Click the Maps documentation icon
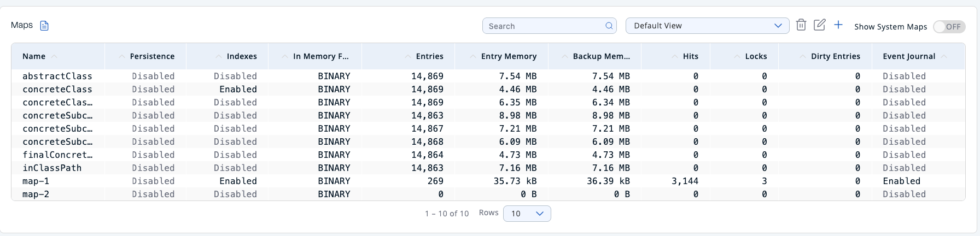Image resolution: width=980 pixels, height=236 pixels. (x=45, y=26)
